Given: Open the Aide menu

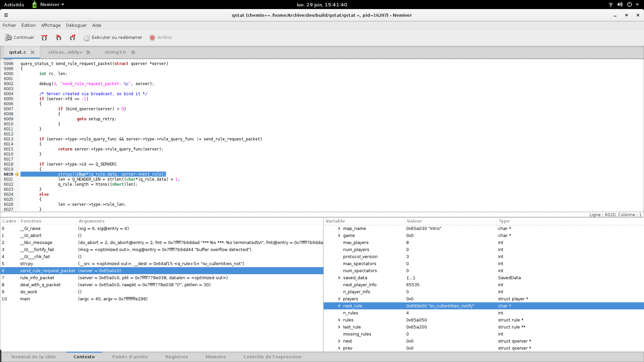Looking at the screenshot, I should coord(97,25).
